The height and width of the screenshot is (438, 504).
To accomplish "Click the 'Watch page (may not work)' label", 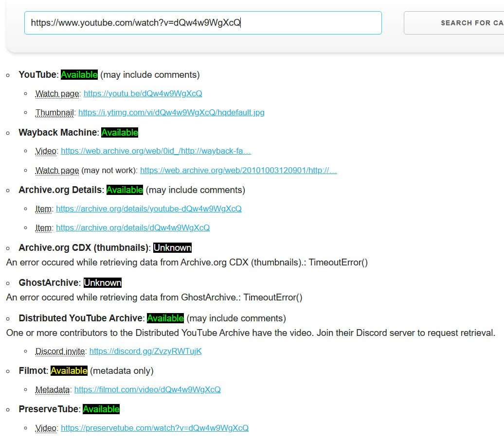I will [86, 171].
